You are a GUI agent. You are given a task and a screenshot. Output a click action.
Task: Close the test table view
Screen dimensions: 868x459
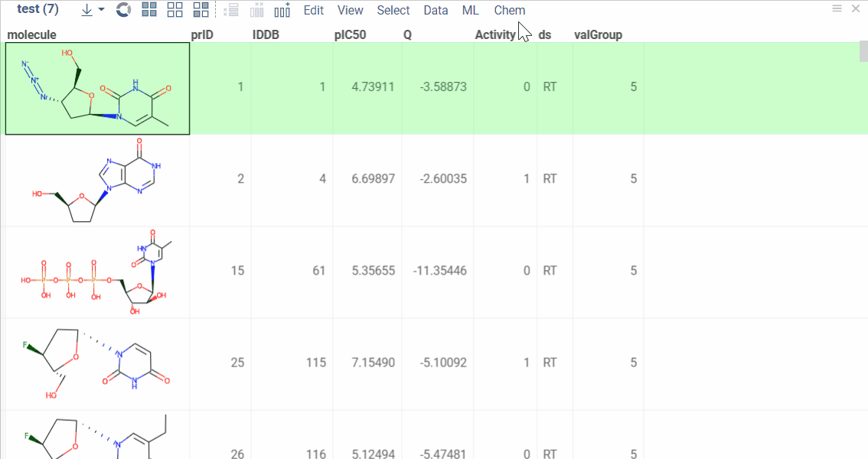[x=856, y=8]
